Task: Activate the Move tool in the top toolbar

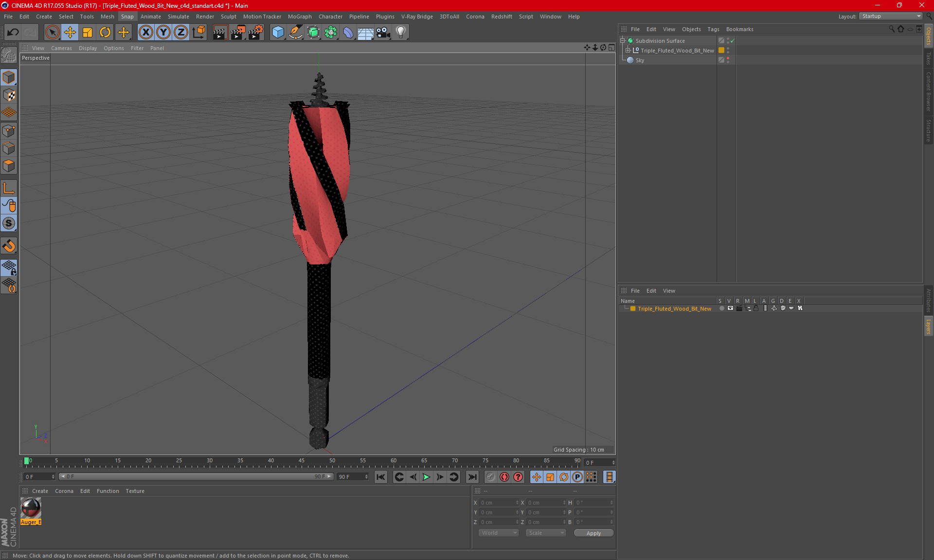Action: click(70, 33)
